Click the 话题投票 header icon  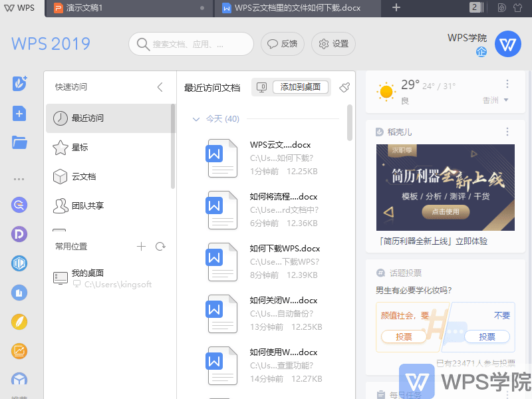click(380, 273)
